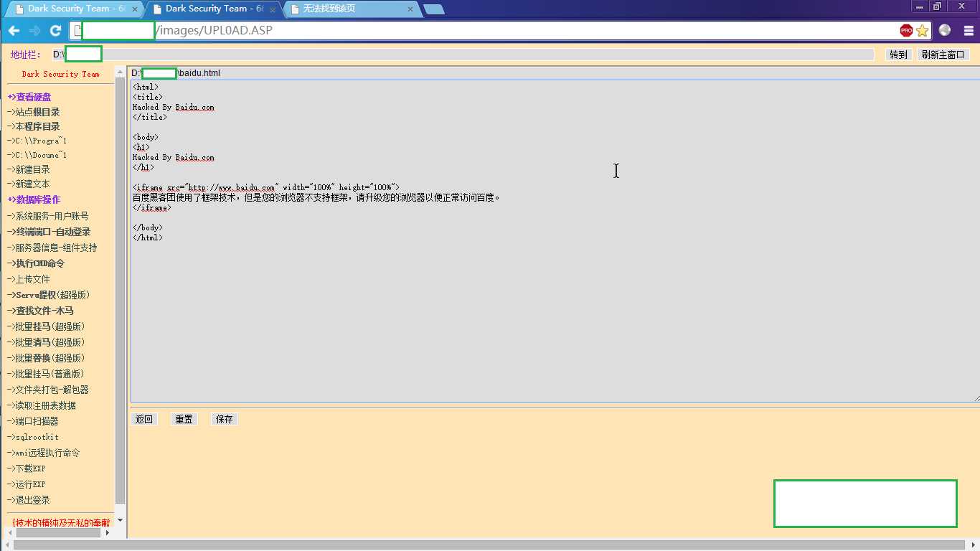Click the red PRO extension icon
Viewport: 980px width, 551px height.
click(x=906, y=30)
